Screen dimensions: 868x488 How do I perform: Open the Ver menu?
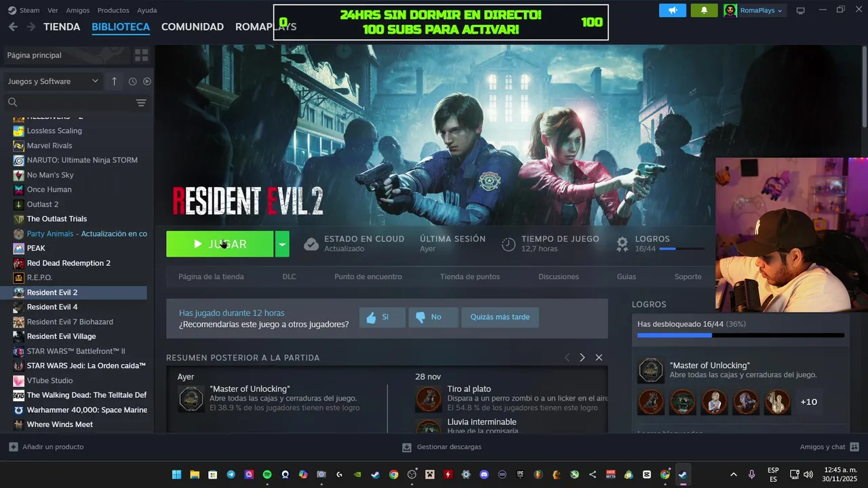click(x=53, y=10)
